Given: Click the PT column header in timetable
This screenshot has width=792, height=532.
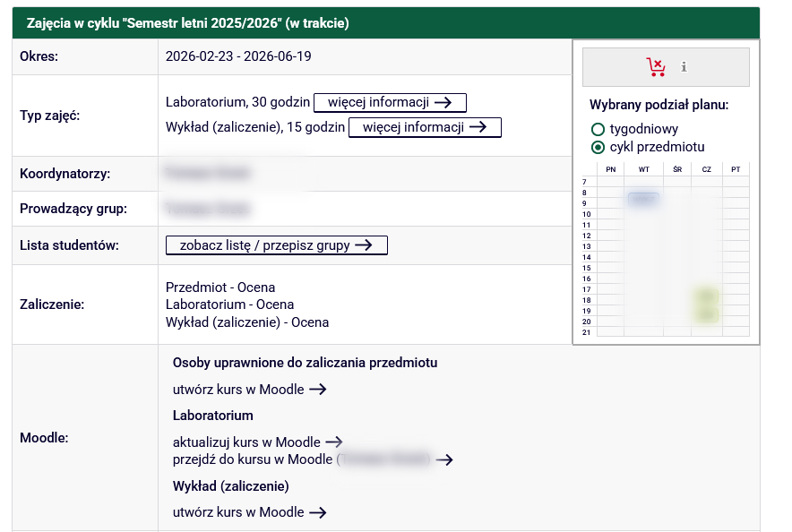Looking at the screenshot, I should (736, 169).
